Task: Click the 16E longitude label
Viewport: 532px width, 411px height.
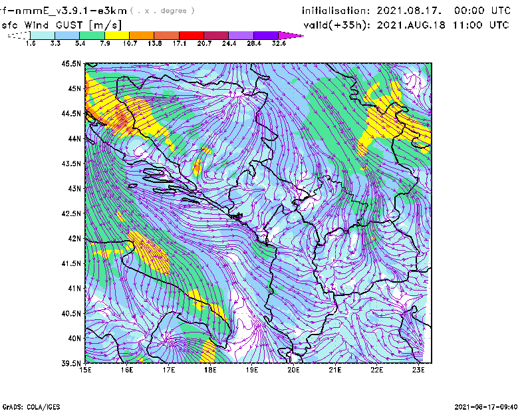Action: pos(127,370)
